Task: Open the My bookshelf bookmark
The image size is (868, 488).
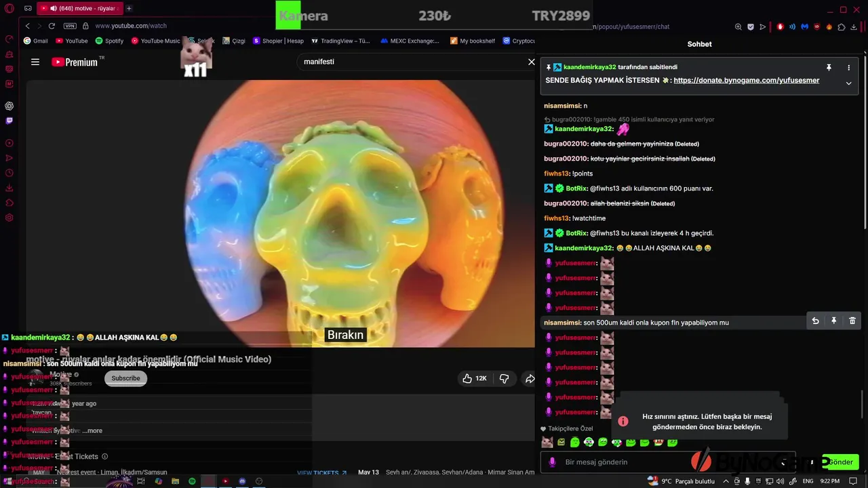Action: point(473,41)
